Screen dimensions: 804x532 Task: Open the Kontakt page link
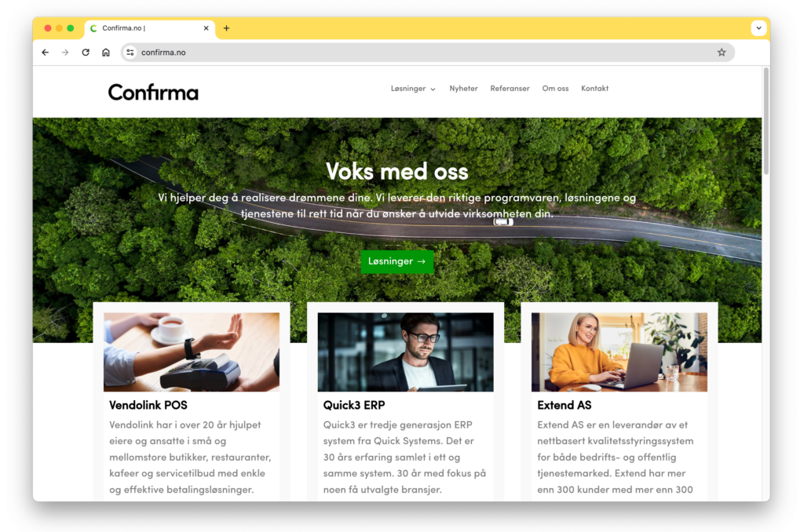tap(595, 89)
